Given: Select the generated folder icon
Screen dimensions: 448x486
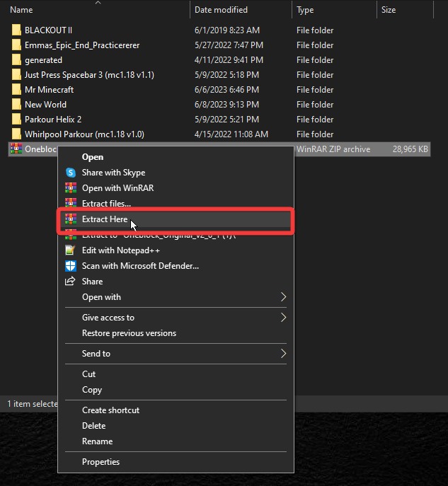Looking at the screenshot, I should [16, 60].
